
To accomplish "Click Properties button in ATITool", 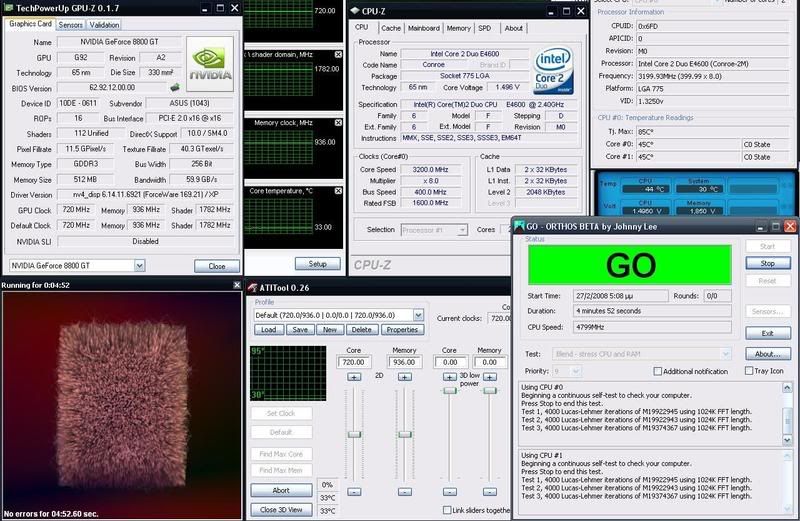I will coord(402,330).
